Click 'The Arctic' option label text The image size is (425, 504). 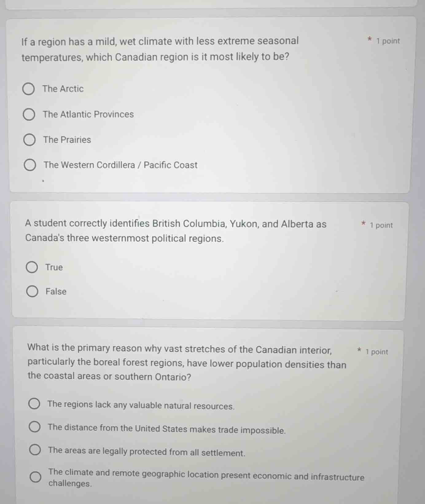(x=63, y=89)
